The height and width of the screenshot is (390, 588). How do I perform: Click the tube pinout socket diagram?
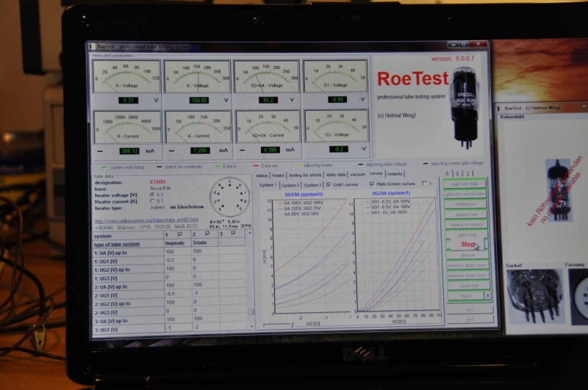229,197
